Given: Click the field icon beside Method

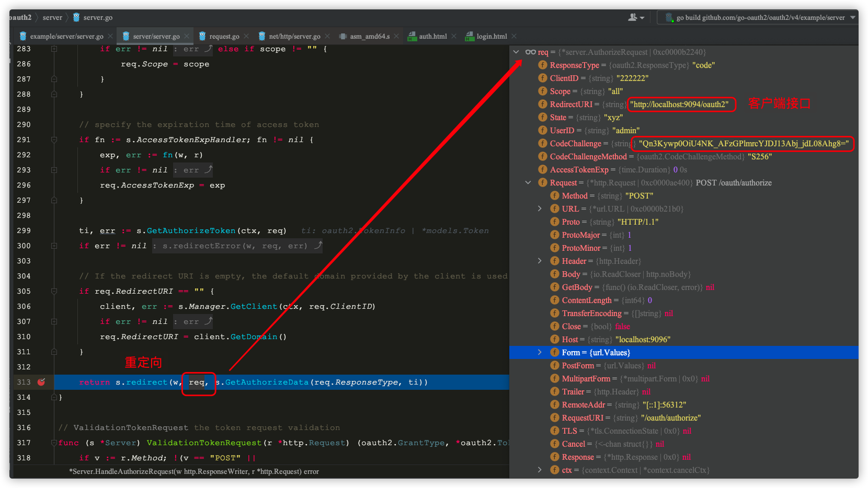Looking at the screenshot, I should tap(555, 195).
